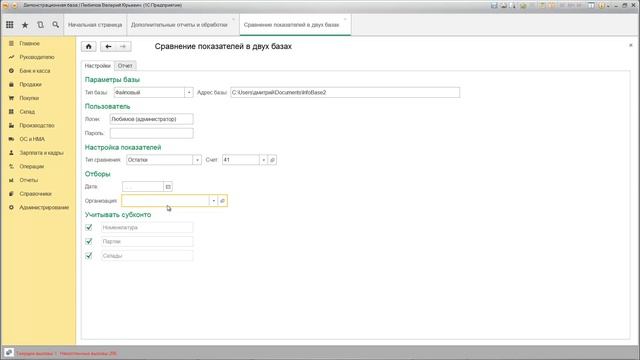640x360 pixels.
Task: Uncheck the Партии subconto checkbox
Action: pyautogui.click(x=89, y=242)
